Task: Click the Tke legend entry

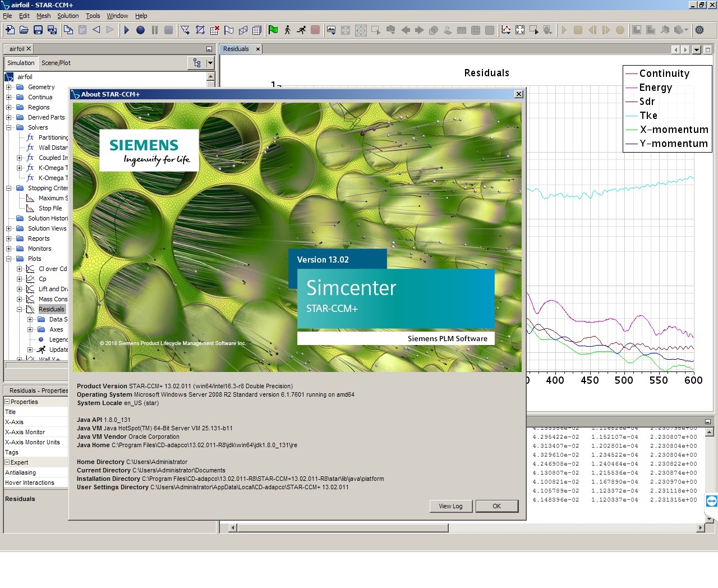Action: tap(648, 116)
